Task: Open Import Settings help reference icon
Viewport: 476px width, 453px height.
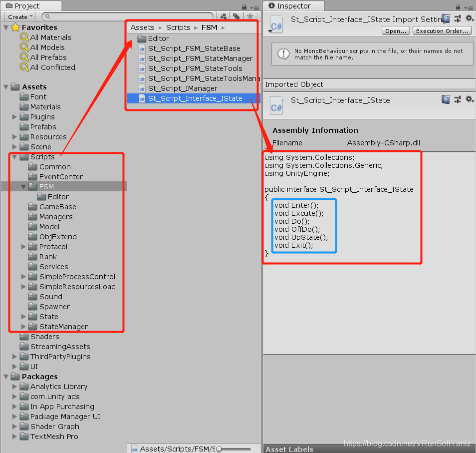Action: (x=446, y=19)
